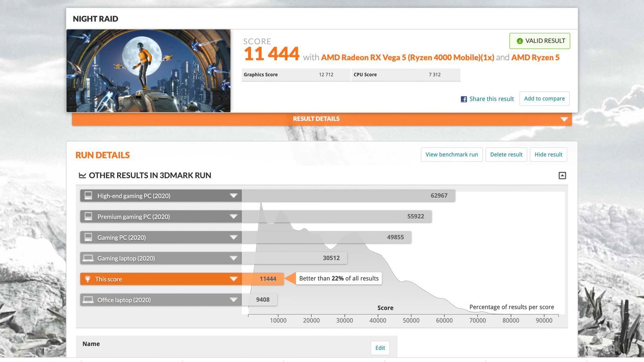Click the chart icon beside Other Results heading
The height and width of the screenshot is (362, 644).
tap(83, 175)
